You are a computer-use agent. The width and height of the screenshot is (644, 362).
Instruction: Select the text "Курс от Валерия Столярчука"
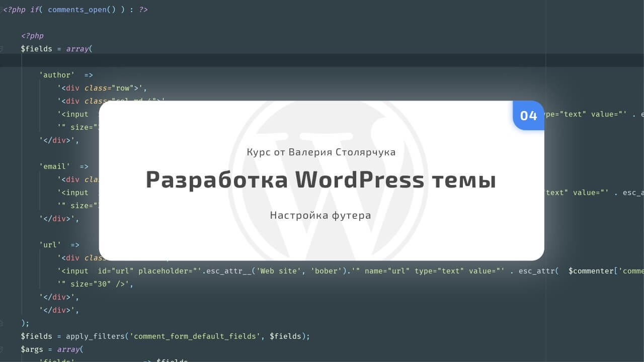pyautogui.click(x=321, y=152)
